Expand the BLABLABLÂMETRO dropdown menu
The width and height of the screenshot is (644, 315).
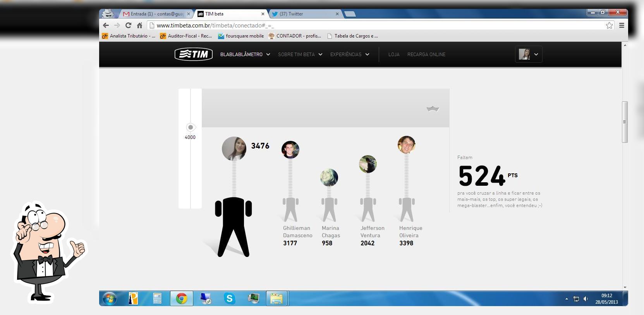coord(245,55)
